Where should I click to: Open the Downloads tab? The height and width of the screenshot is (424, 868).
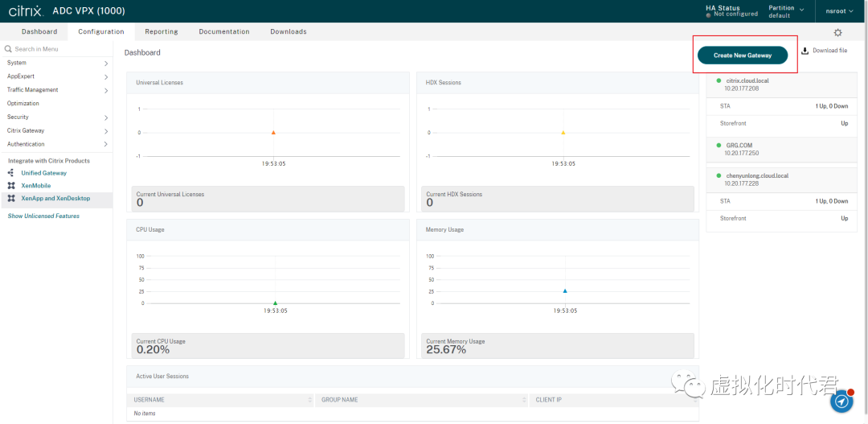[x=289, y=31]
